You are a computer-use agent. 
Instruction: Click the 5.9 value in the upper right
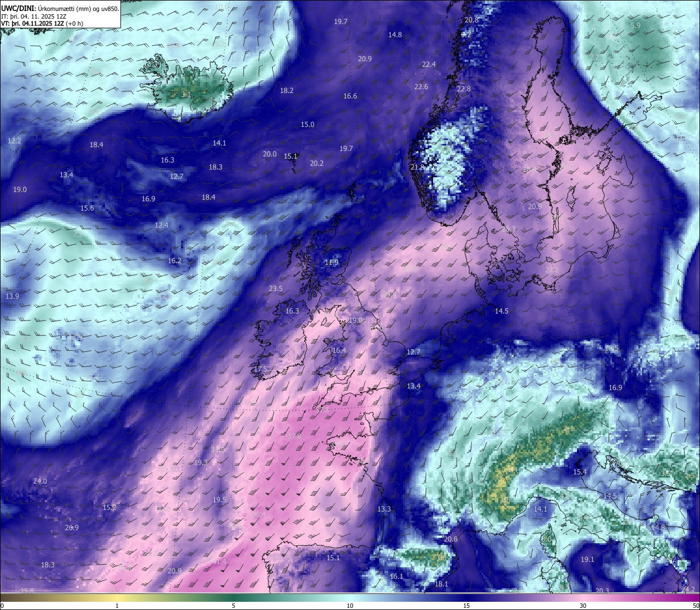coord(635,26)
